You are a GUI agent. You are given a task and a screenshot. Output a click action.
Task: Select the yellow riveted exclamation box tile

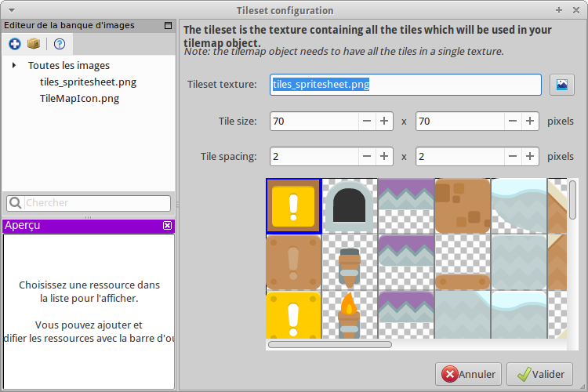[x=294, y=315]
